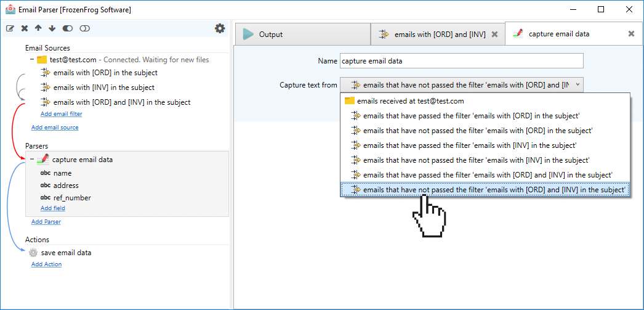Open settings with the gear icon

[220, 28]
